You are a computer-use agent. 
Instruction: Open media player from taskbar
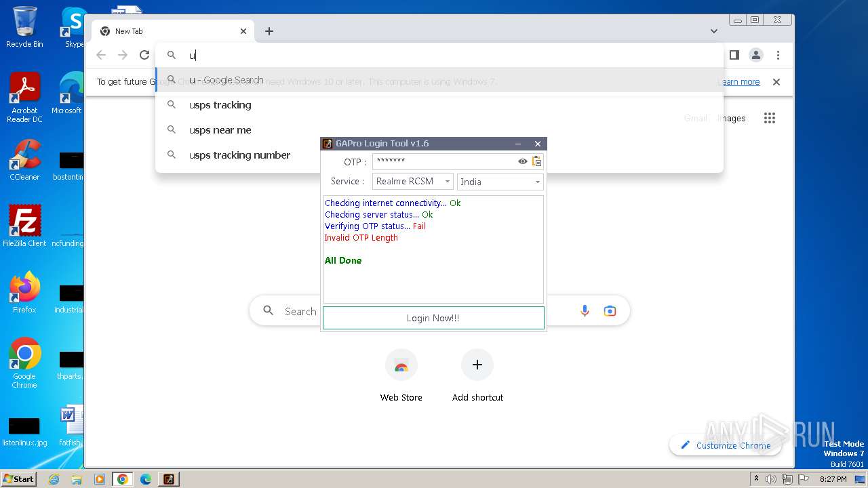click(100, 479)
